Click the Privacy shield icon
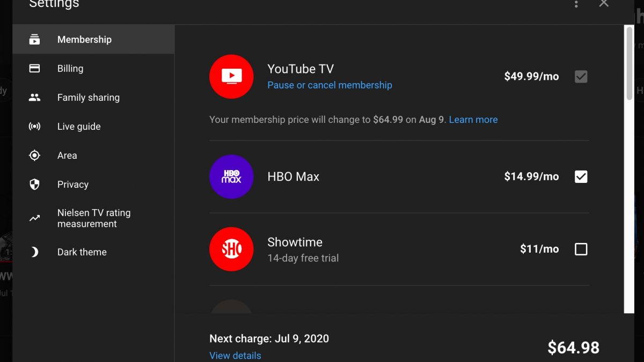This screenshot has width=644, height=362. (34, 184)
